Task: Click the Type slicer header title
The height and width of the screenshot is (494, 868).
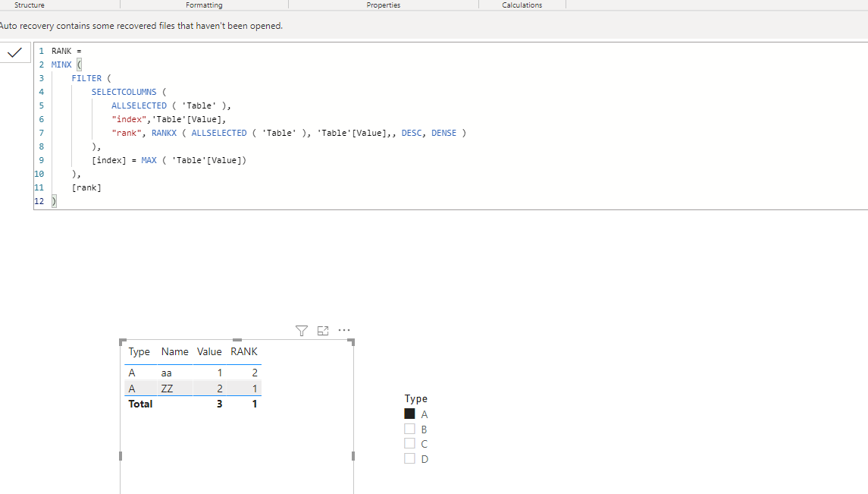Action: click(415, 398)
